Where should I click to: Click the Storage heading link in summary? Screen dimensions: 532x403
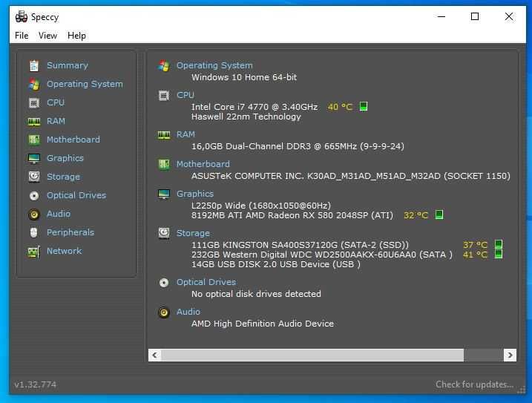(193, 233)
